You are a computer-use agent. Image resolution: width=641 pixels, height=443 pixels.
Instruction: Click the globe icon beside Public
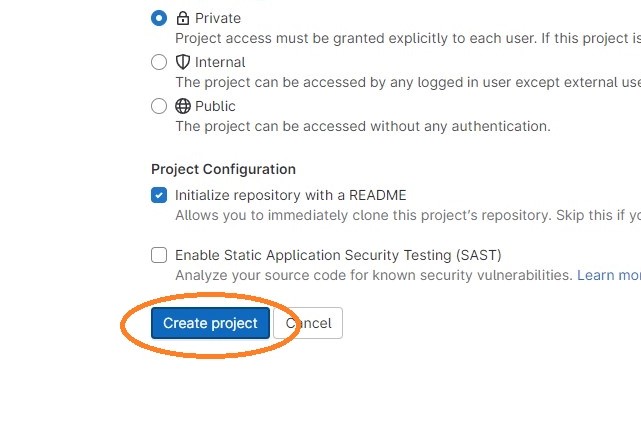point(183,106)
